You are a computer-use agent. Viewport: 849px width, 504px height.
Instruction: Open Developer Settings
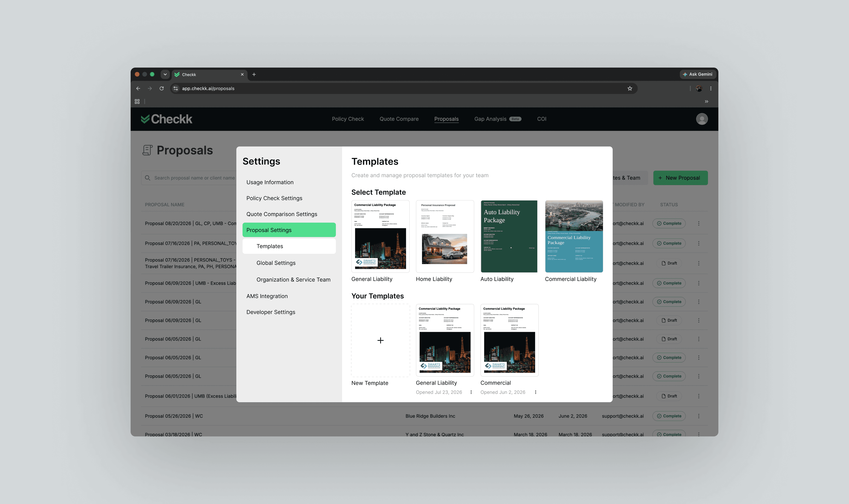coord(289,312)
